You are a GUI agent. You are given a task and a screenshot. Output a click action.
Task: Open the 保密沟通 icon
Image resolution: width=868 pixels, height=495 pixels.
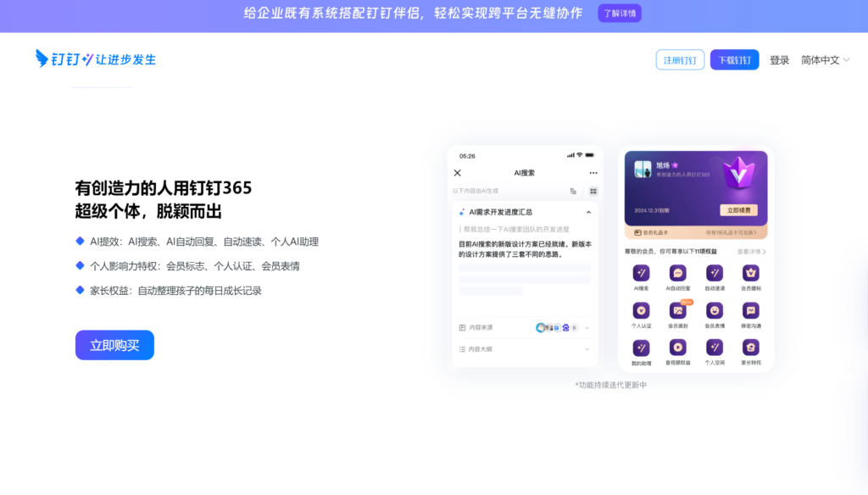click(751, 310)
